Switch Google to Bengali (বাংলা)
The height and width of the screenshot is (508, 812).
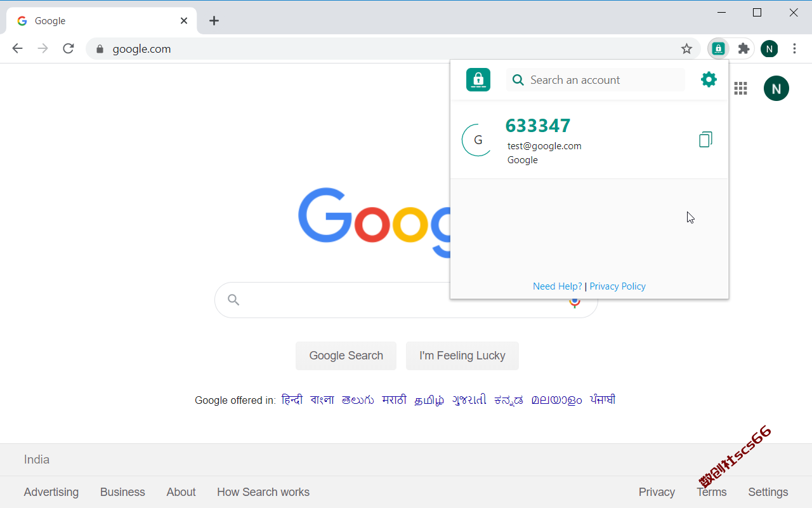(x=322, y=400)
